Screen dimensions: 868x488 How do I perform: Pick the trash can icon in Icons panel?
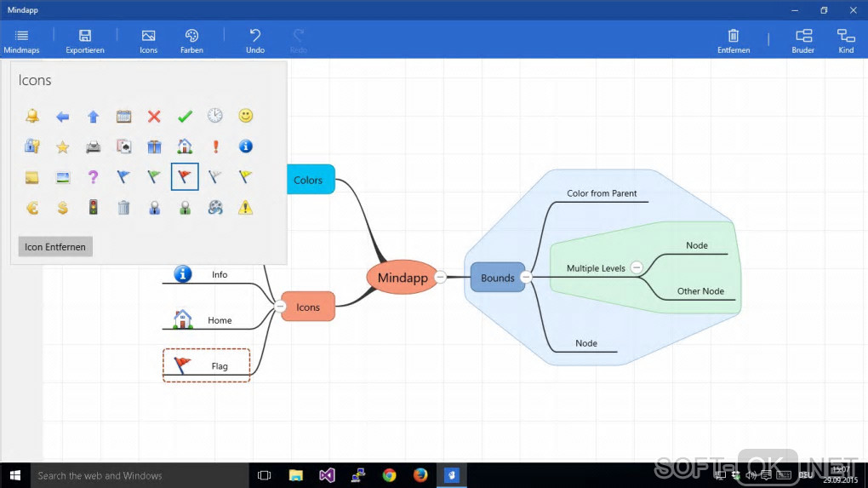pyautogui.click(x=123, y=208)
